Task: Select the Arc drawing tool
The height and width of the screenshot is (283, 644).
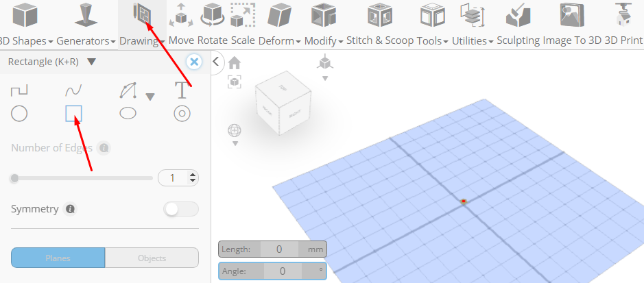Action: click(x=128, y=90)
